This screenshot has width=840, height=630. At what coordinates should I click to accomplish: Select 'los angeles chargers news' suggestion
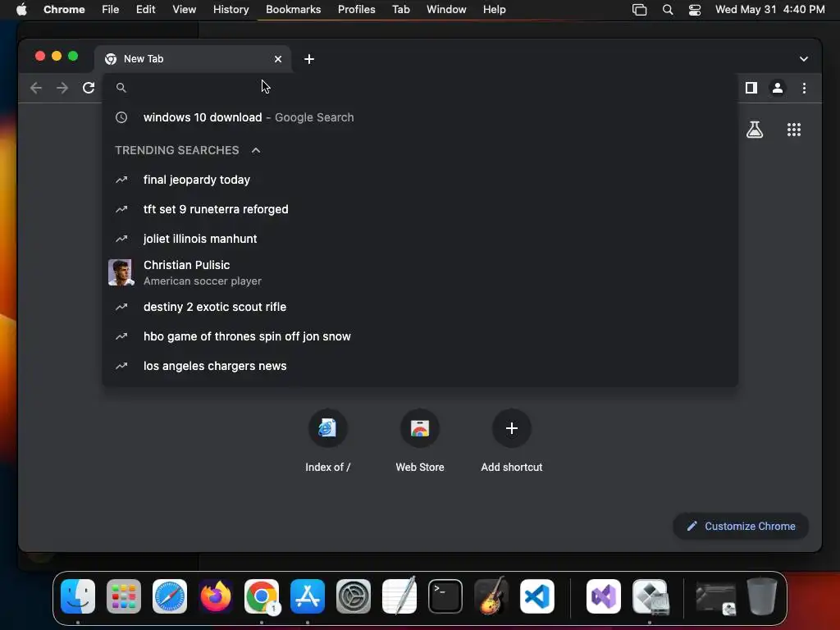click(421, 366)
